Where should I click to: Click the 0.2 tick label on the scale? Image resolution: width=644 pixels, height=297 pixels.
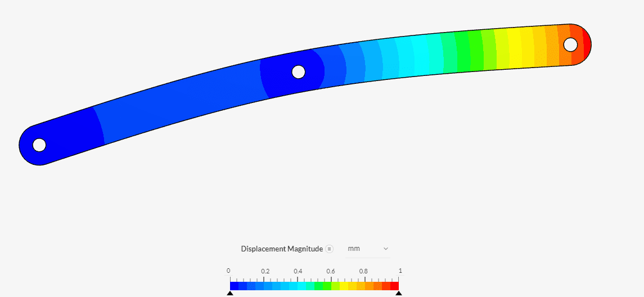[265, 271]
